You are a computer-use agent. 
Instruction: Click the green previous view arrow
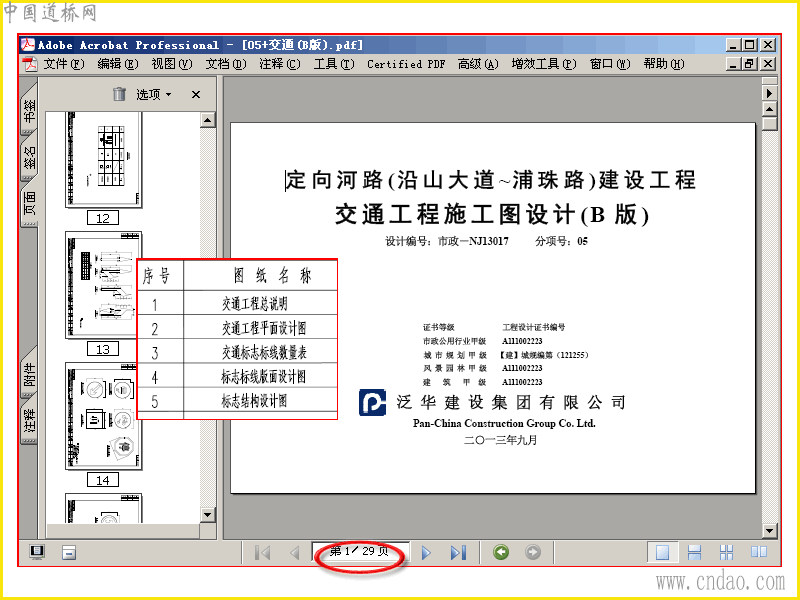pyautogui.click(x=501, y=552)
